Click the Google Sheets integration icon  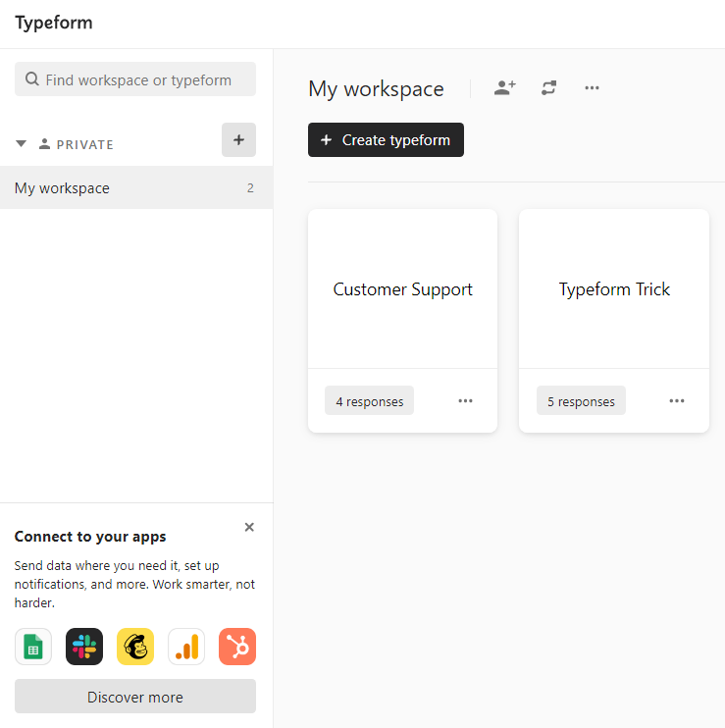click(x=33, y=647)
